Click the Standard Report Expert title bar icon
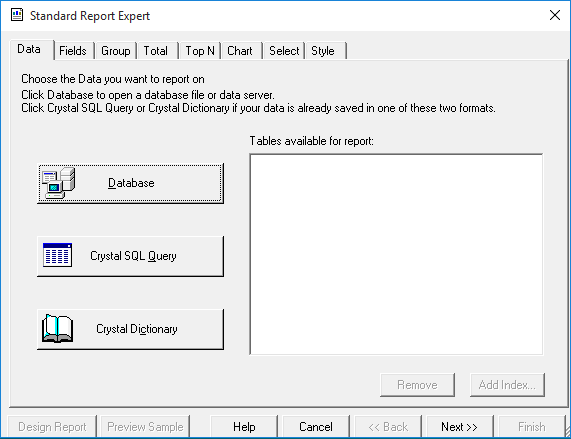Screen dimensions: 571x439 [x=17, y=15]
